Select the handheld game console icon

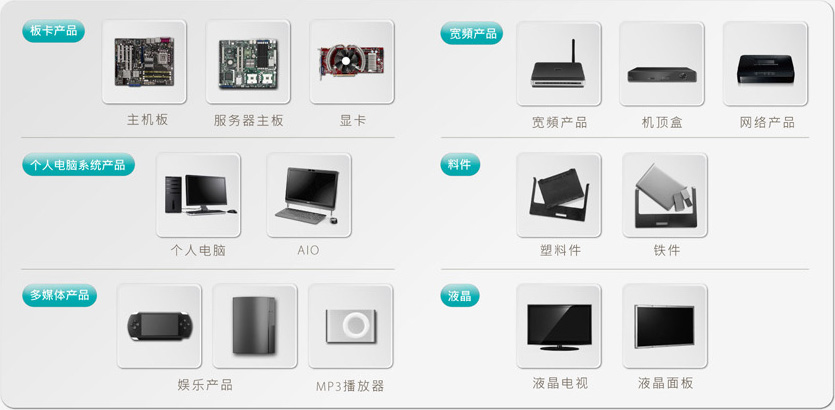[159, 326]
